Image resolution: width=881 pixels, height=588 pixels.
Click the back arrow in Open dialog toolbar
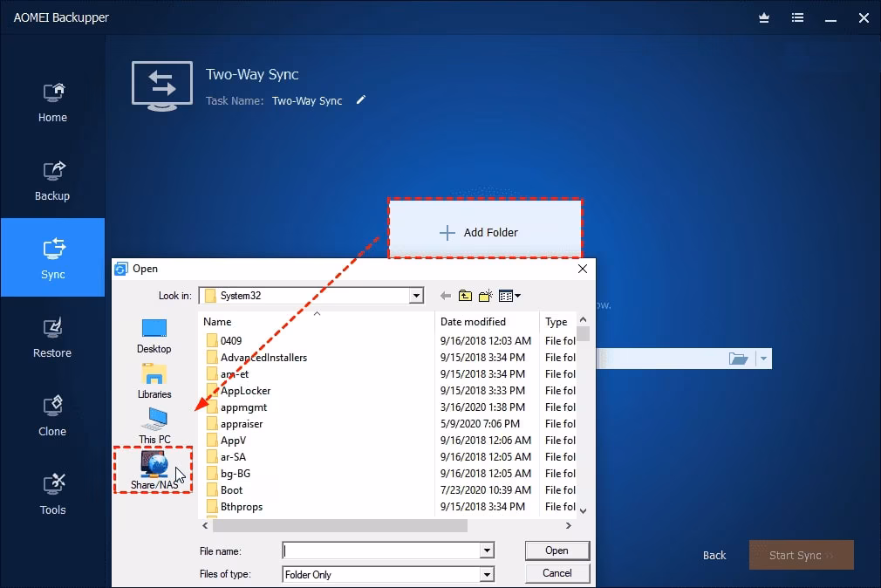tap(446, 296)
